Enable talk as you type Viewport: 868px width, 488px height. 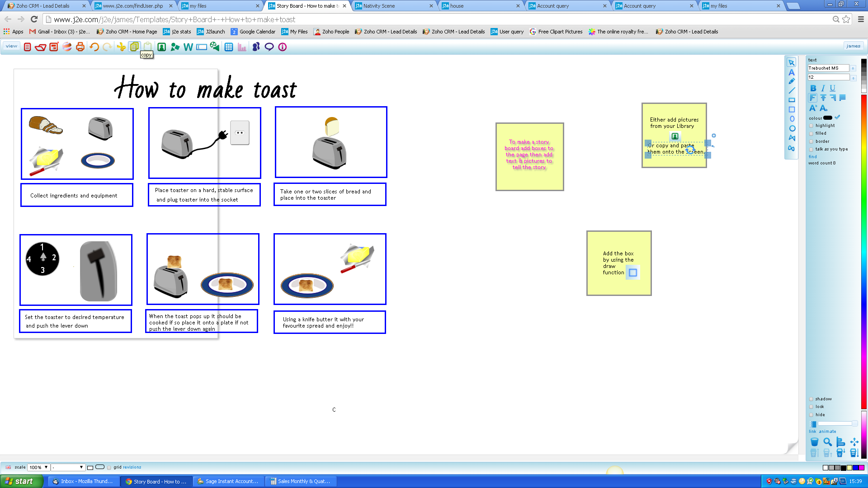click(x=811, y=149)
